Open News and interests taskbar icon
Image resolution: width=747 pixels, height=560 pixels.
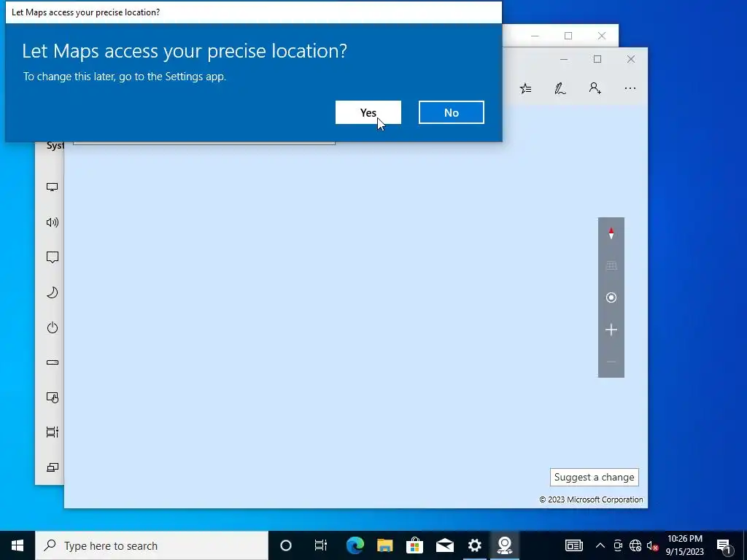point(573,545)
